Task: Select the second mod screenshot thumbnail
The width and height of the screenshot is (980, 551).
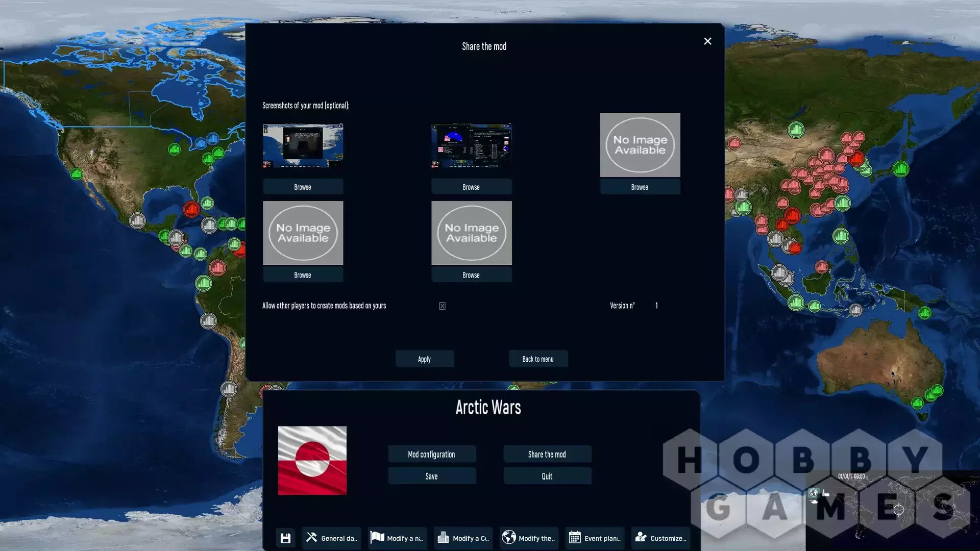Action: [x=471, y=145]
